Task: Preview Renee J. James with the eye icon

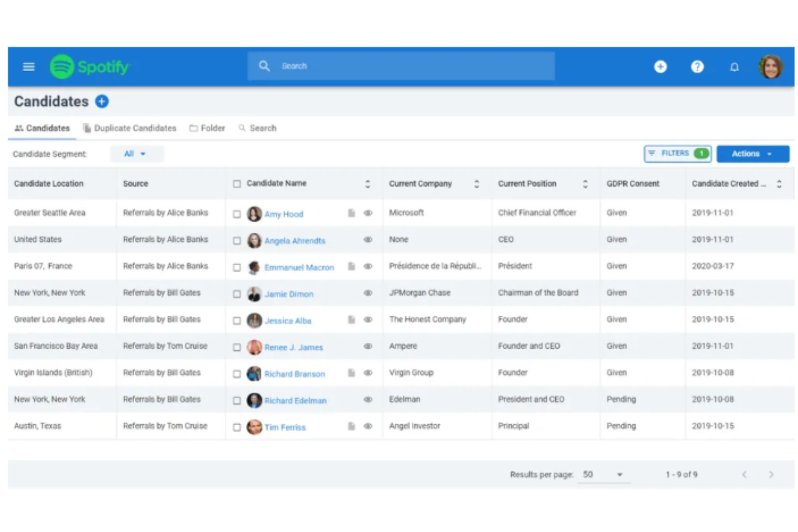Action: [x=368, y=347]
